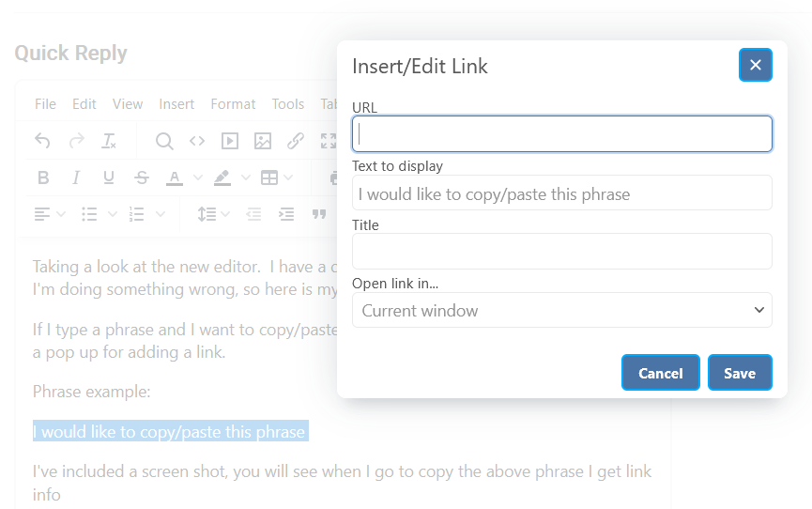
Task: Open the 'Open link in...' Current window dropdown
Action: (562, 310)
